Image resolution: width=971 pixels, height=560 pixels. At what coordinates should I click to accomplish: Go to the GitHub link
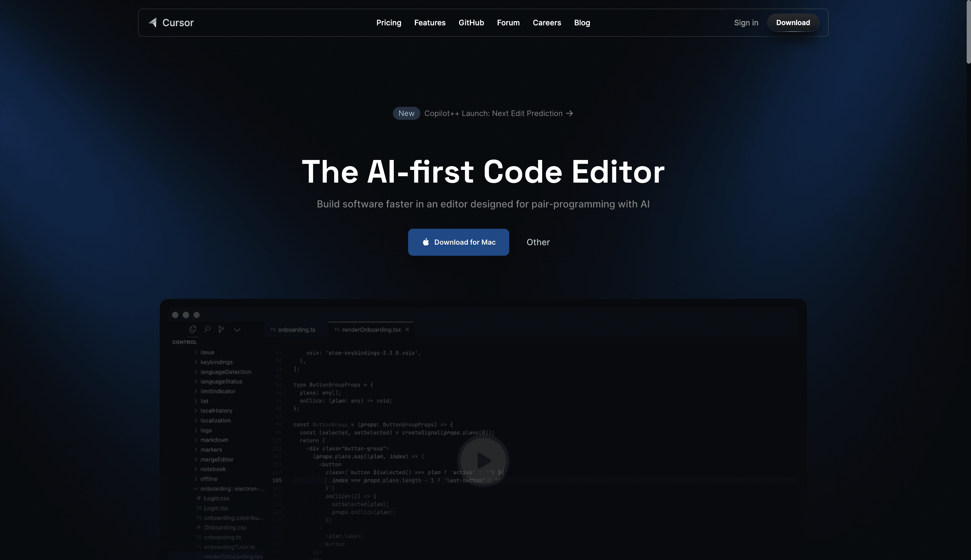[x=471, y=23]
